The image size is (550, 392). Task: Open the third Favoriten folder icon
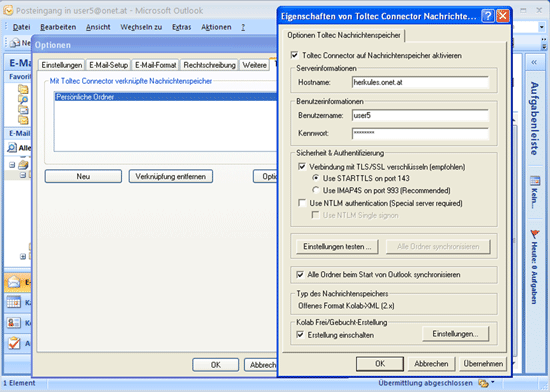coord(23,110)
